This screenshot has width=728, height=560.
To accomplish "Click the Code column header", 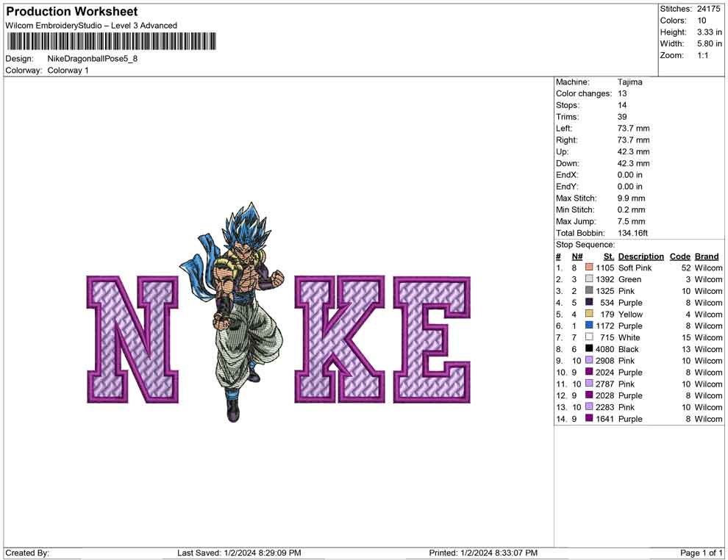I will [679, 256].
